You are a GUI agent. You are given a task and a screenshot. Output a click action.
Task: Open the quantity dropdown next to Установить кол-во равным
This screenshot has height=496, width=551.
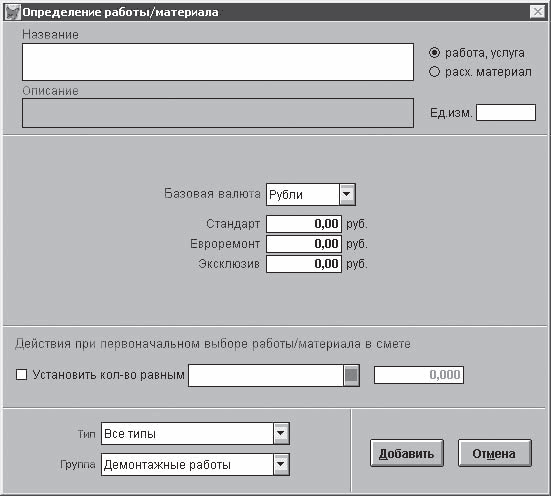[x=351, y=375]
